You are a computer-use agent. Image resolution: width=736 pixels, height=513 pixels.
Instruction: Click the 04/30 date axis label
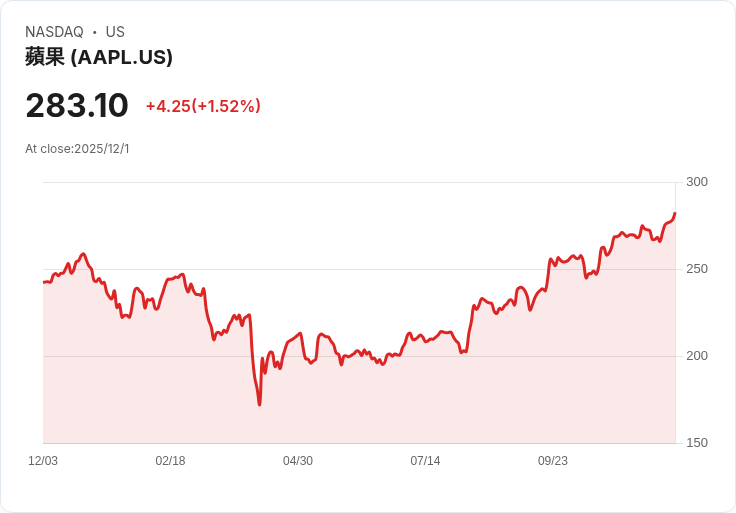pos(298,461)
